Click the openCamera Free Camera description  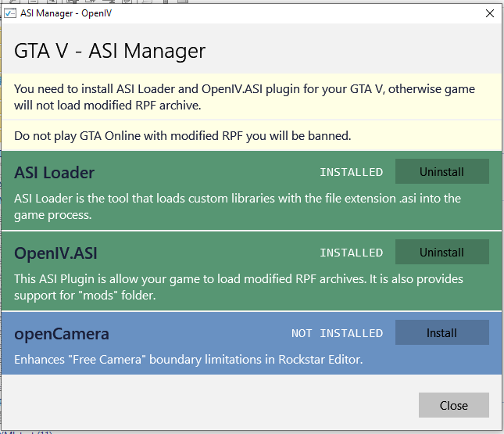(x=188, y=360)
